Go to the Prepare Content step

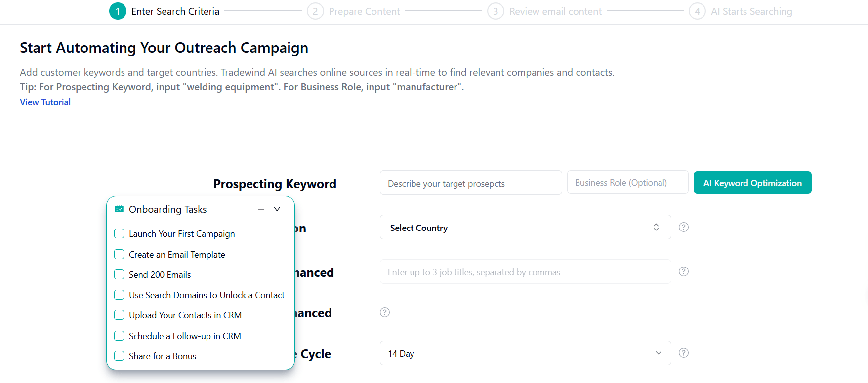tap(364, 11)
